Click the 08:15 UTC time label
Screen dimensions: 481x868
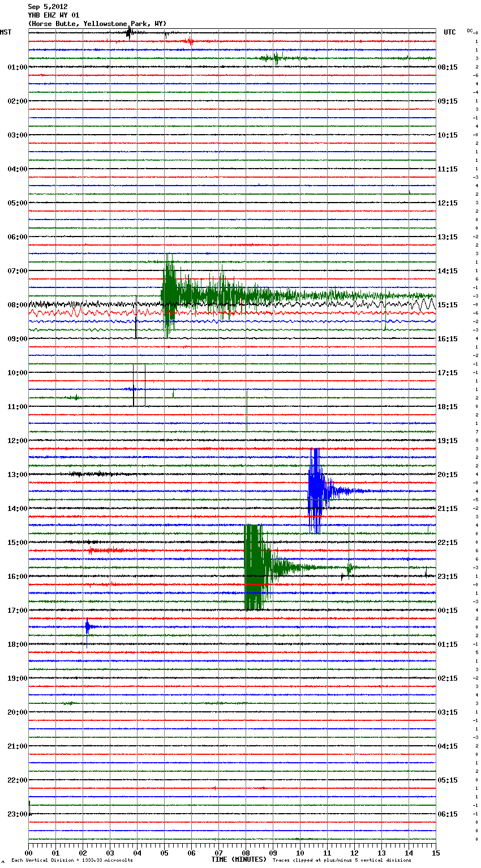[448, 67]
